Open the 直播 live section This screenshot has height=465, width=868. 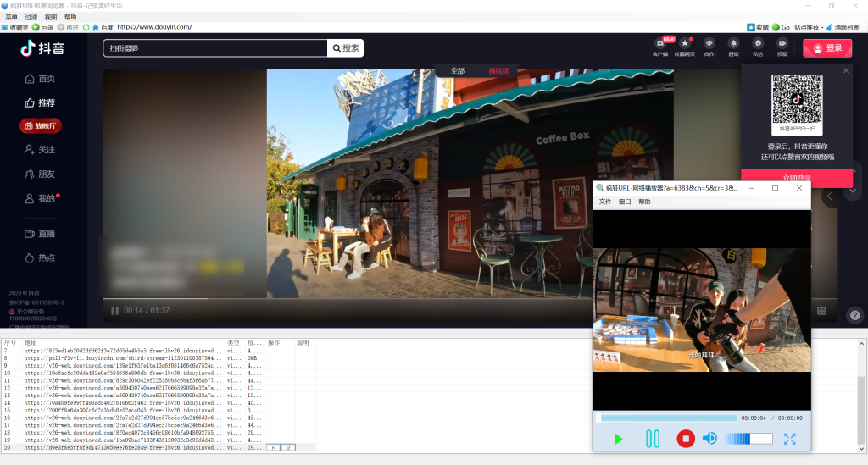[x=40, y=234]
